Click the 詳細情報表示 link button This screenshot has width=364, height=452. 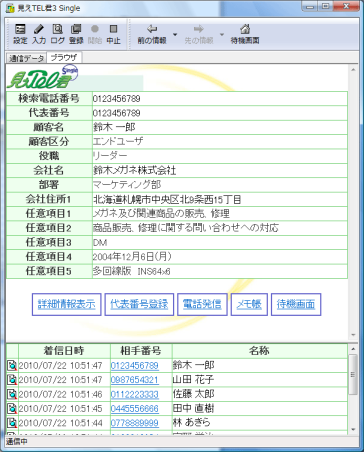[x=67, y=304]
